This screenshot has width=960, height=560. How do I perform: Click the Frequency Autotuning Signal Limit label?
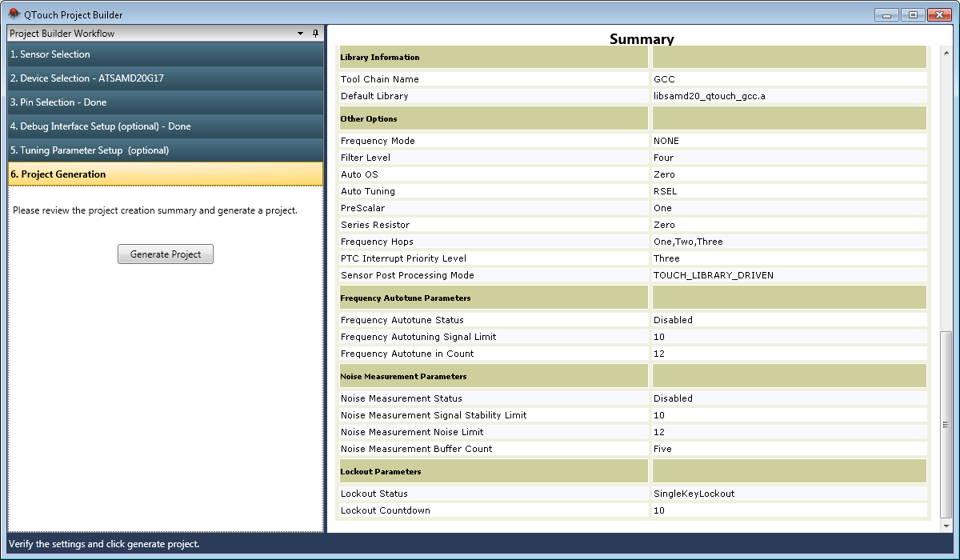418,337
